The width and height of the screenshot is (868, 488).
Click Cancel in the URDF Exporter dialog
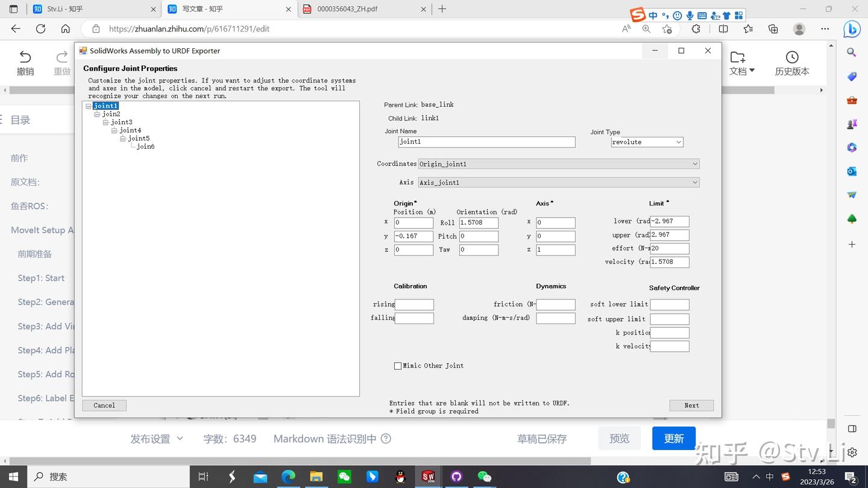[104, 405]
